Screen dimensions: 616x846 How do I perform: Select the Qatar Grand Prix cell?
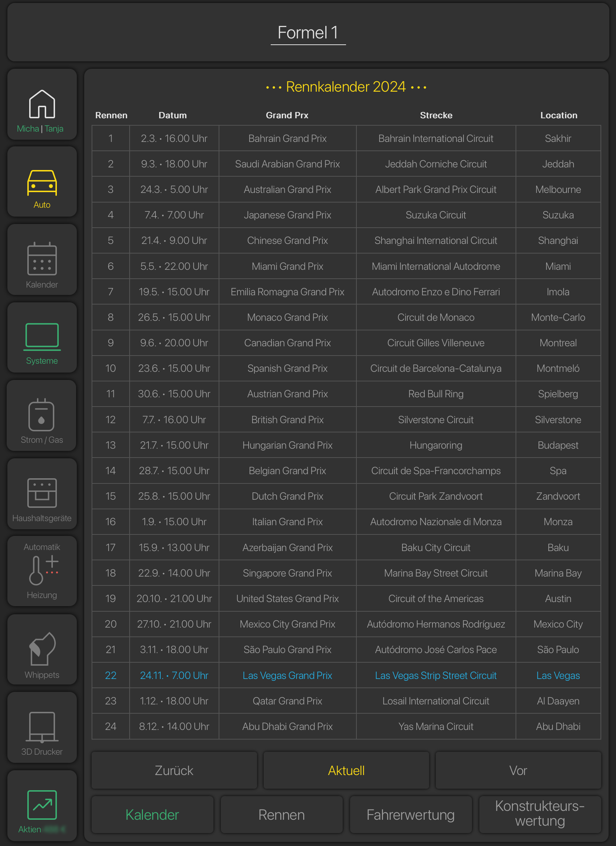click(x=287, y=700)
